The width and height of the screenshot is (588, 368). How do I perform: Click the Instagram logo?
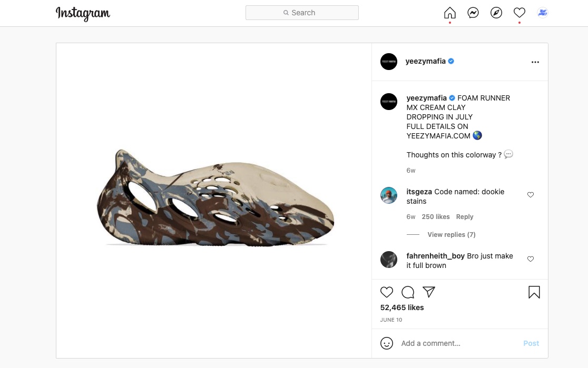pyautogui.click(x=83, y=13)
